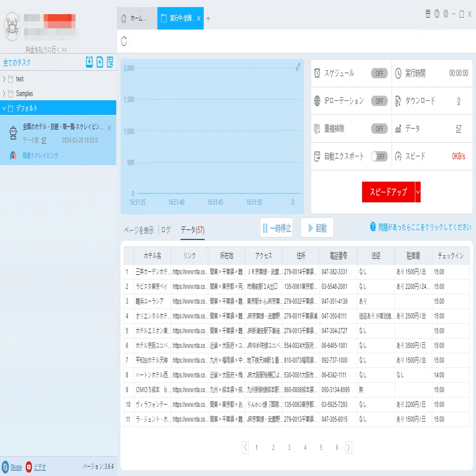Click the schedule clock icon
This screenshot has width=476, height=476.
pyautogui.click(x=317, y=73)
